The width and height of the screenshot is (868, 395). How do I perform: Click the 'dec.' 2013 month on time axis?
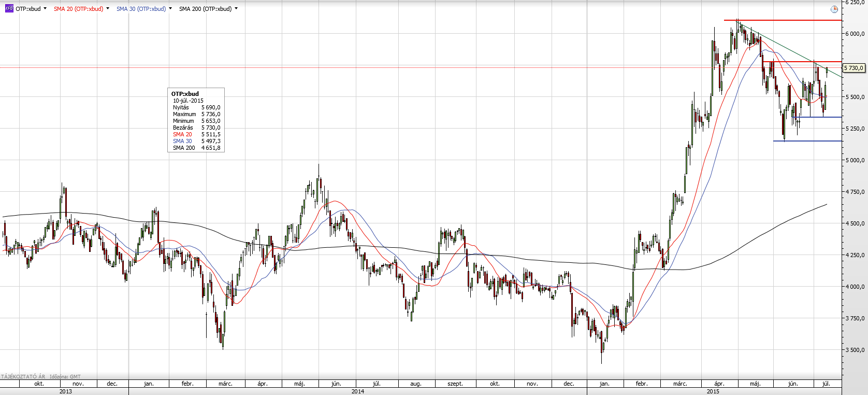pyautogui.click(x=112, y=384)
